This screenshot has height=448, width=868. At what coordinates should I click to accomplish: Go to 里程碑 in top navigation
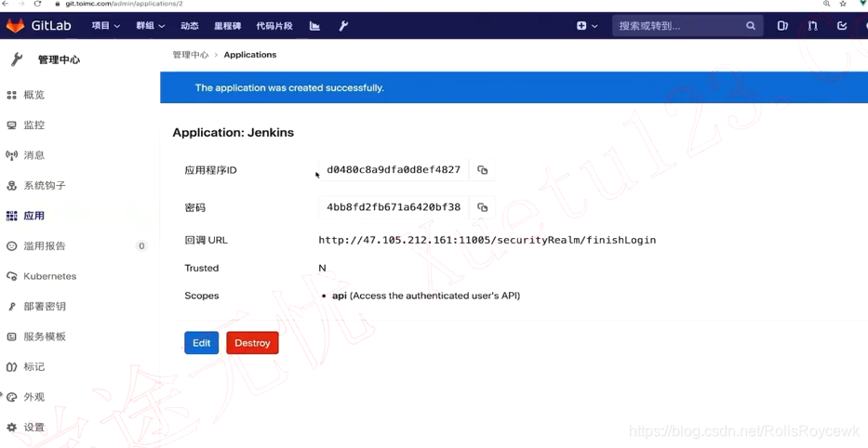click(x=228, y=25)
